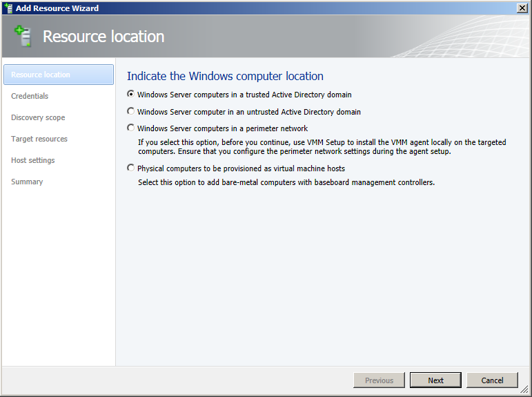Click the server resource icon in header
This screenshot has width=532, height=397.
23,36
